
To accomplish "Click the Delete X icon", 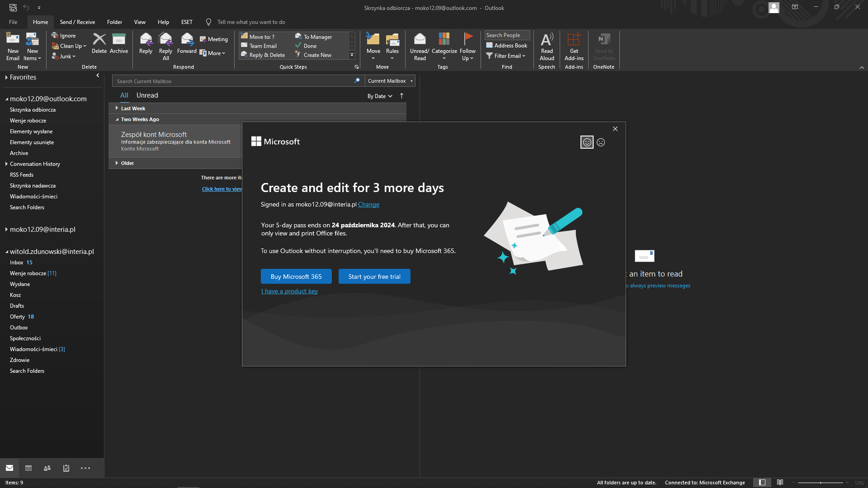I will point(99,39).
